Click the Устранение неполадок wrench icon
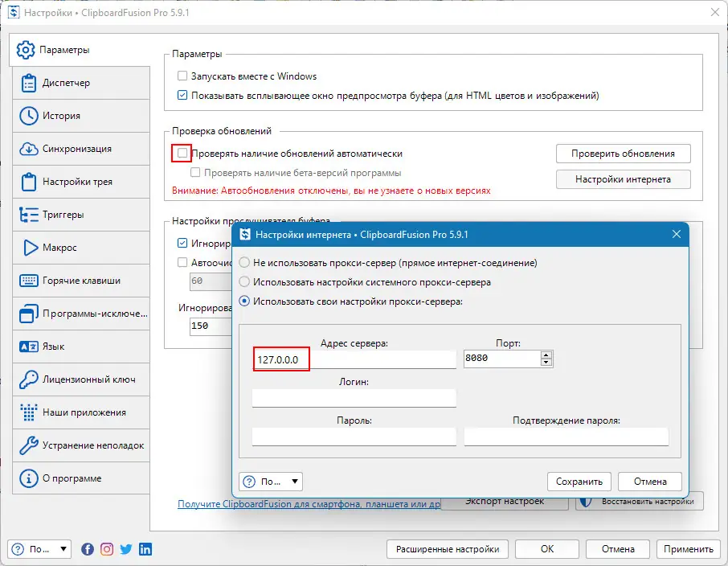 (x=29, y=445)
